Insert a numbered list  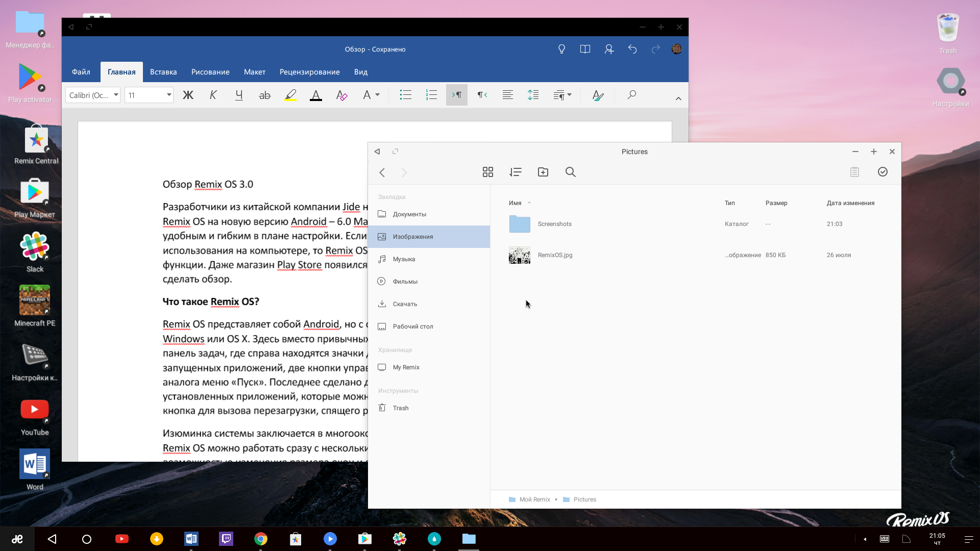tap(431, 95)
